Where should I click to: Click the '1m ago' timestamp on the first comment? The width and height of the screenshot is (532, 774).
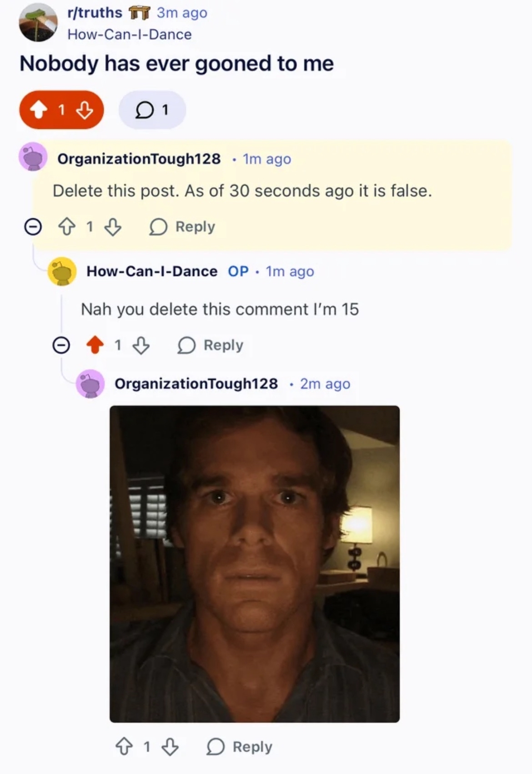(265, 159)
